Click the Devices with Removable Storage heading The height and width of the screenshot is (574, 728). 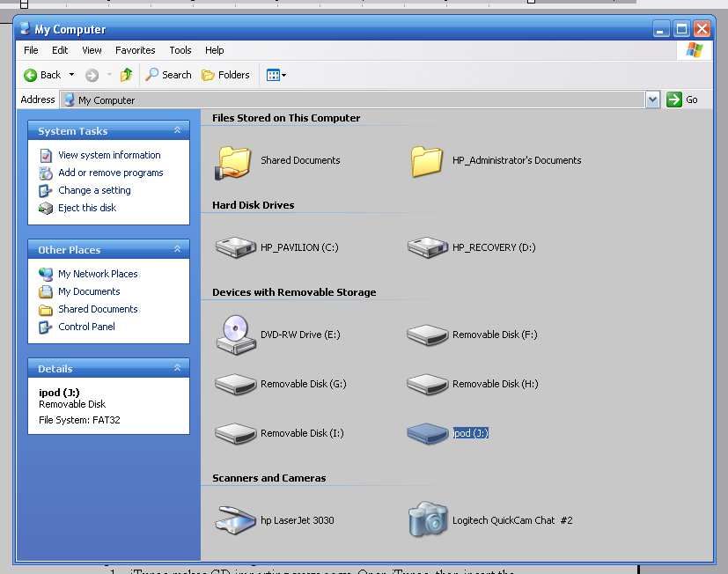coord(294,292)
